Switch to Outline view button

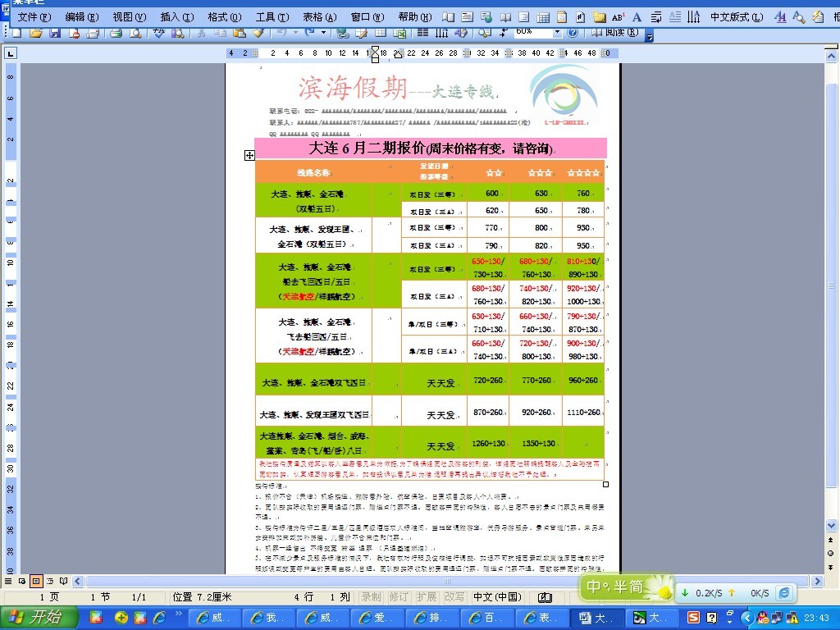pyautogui.click(x=50, y=581)
